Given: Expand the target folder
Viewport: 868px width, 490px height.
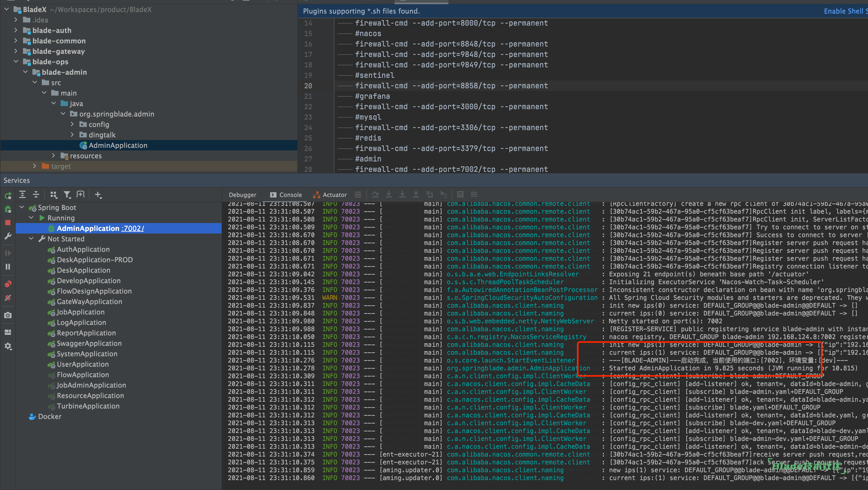Looking at the screenshot, I should [x=34, y=166].
